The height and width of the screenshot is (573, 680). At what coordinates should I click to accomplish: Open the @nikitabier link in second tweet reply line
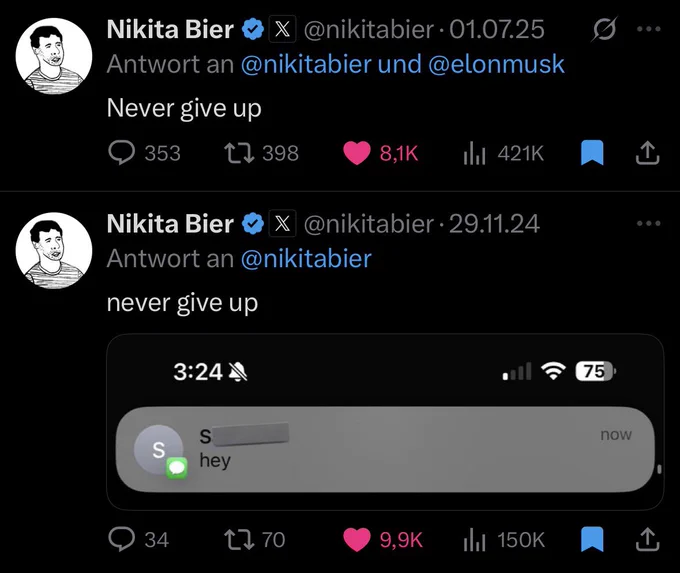coord(306,259)
